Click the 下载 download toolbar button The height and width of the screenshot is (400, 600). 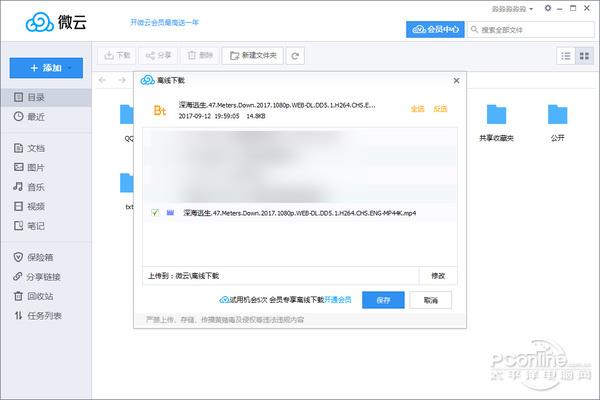pos(117,56)
